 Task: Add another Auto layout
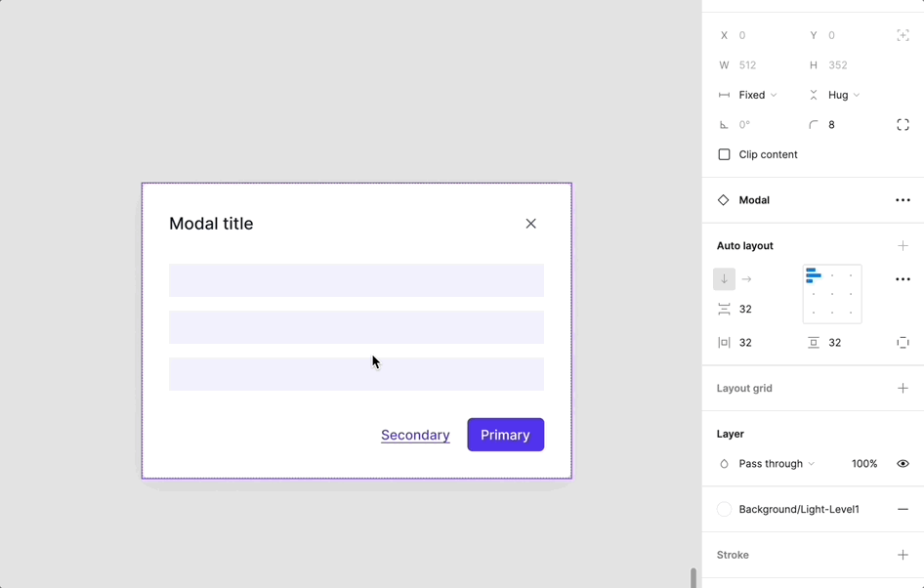[x=903, y=246]
